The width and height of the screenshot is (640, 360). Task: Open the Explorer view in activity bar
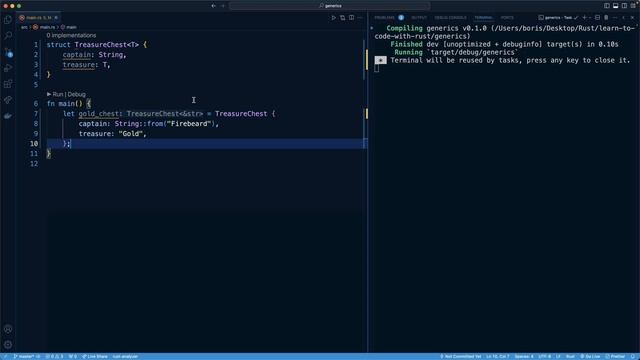[8, 20]
